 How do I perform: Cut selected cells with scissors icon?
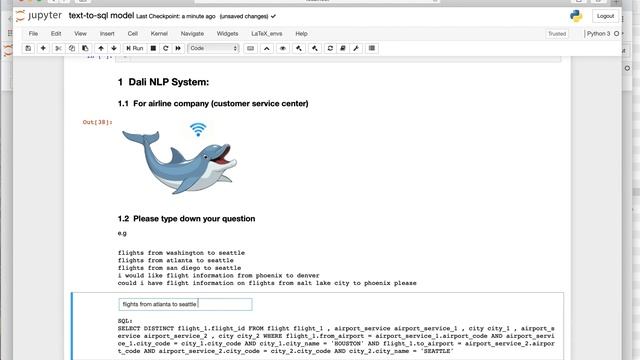click(x=58, y=48)
